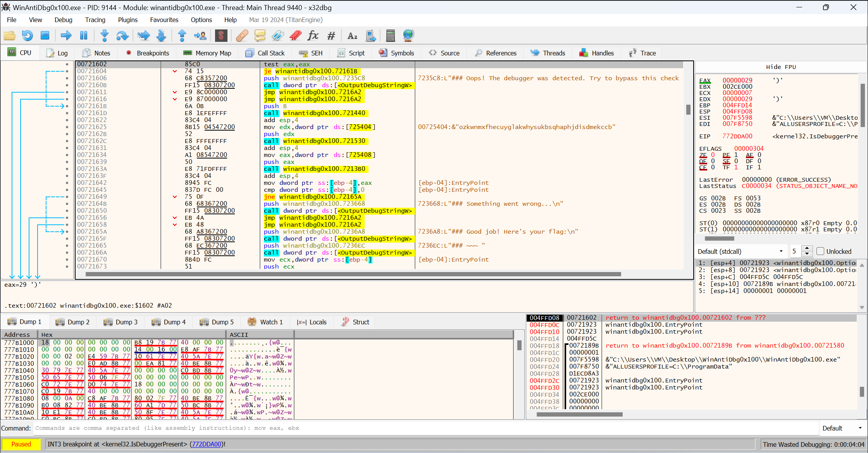Increase the argument count stepper
Viewport: 868px width, 453px height.
[807, 248]
